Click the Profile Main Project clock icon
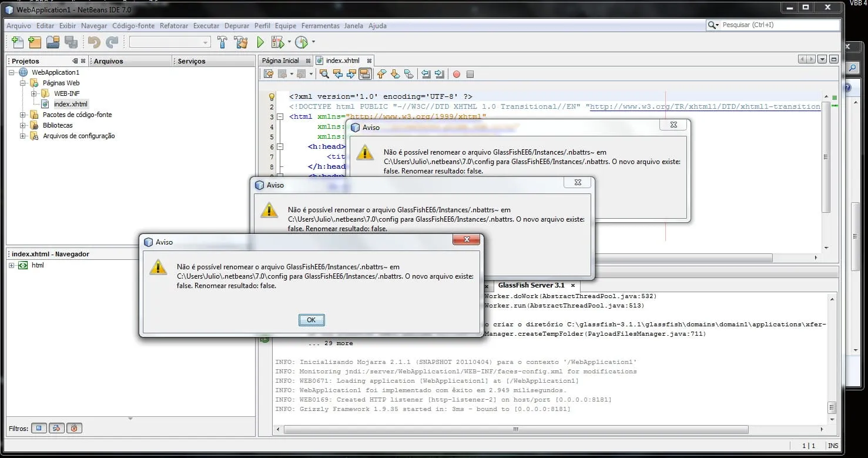The image size is (868, 458). click(301, 42)
